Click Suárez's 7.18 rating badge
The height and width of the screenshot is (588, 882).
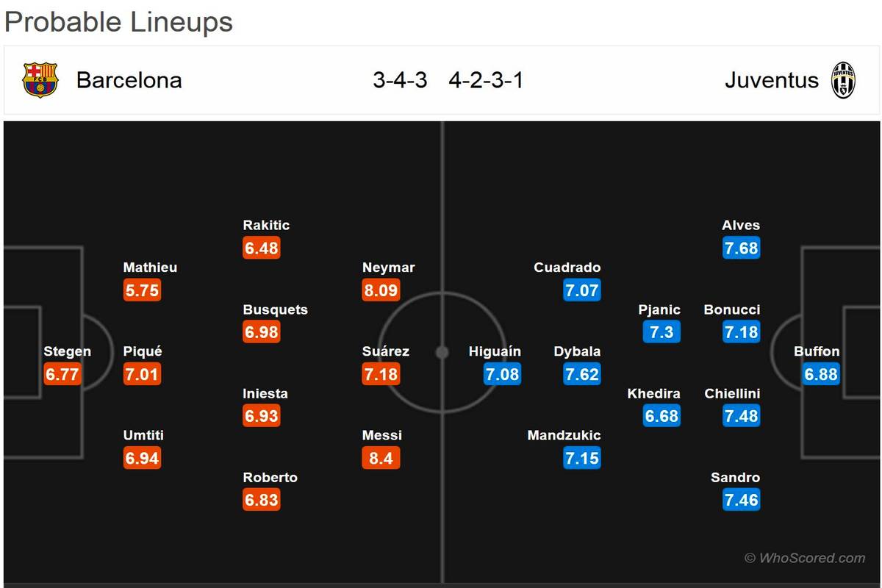pos(381,374)
